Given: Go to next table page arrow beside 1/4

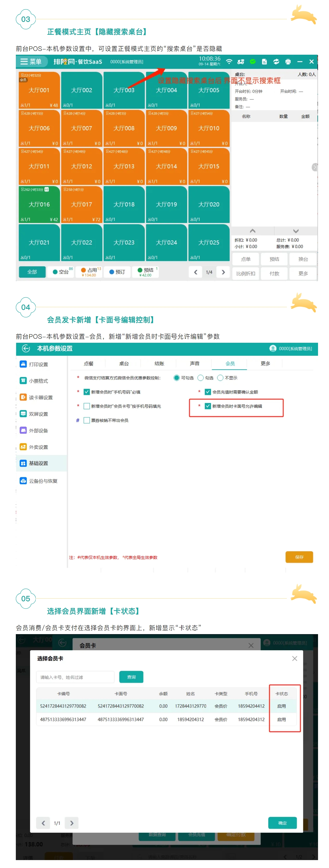Looking at the screenshot, I should pos(223,272).
